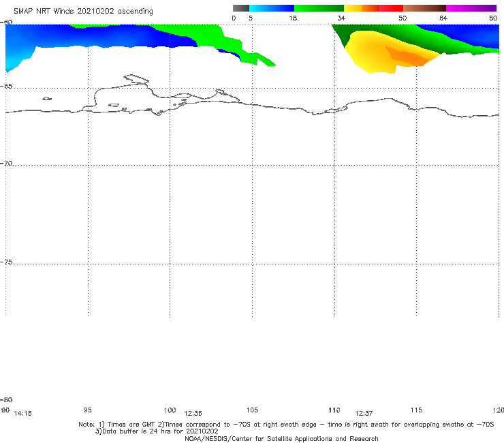
Task: Click the -80 latitude axis label
Action: point(6,399)
